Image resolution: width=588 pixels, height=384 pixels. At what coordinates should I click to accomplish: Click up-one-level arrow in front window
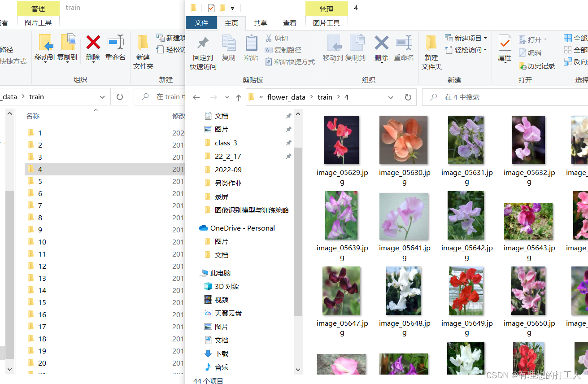(239, 97)
